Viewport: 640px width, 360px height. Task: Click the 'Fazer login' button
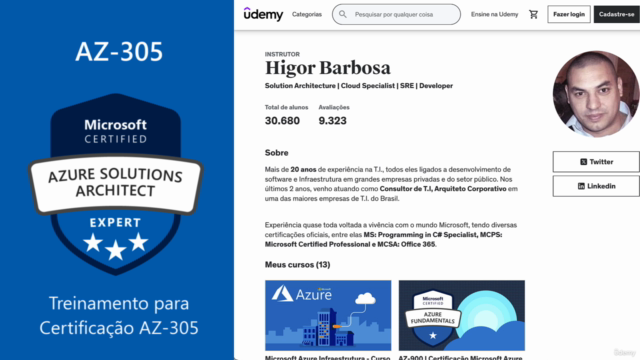coord(569,14)
